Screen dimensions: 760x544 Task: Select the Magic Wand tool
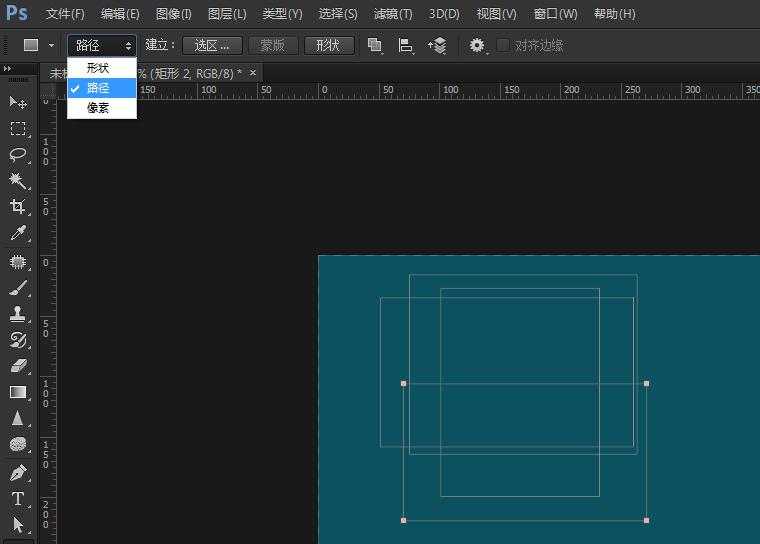18,181
